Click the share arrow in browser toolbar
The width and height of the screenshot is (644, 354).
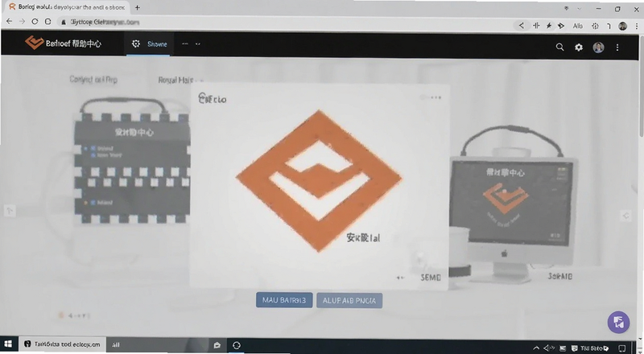pos(521,26)
